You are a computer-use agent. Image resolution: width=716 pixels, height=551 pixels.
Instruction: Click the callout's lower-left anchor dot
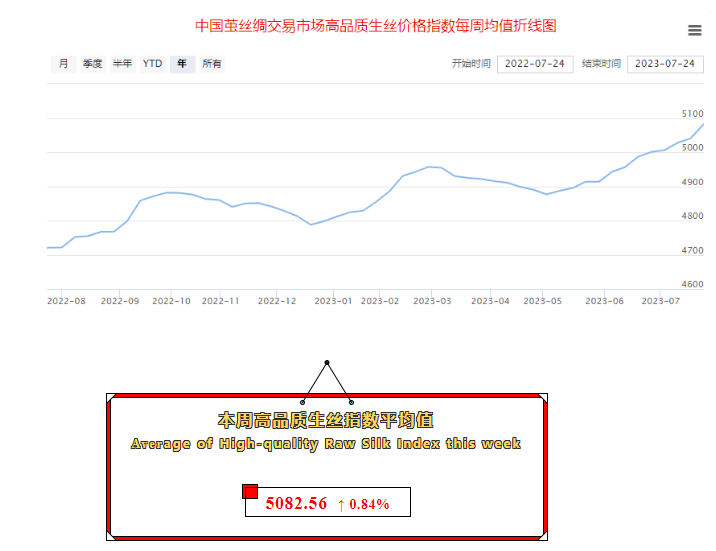click(303, 402)
